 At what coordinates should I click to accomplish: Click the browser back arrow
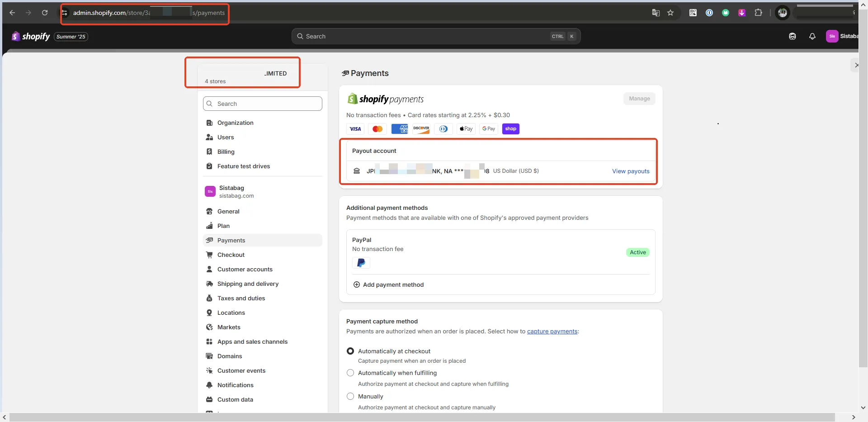[12, 13]
